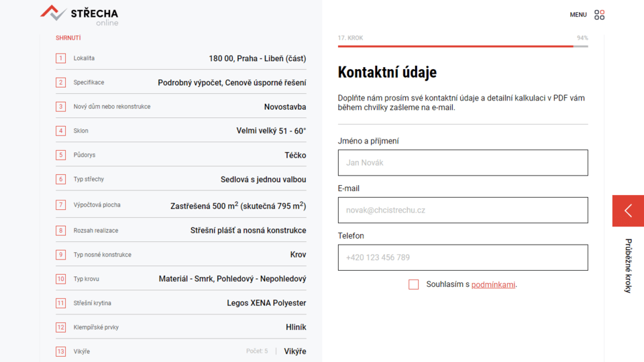
Task: Click the '94%' progress text
Action: click(582, 38)
